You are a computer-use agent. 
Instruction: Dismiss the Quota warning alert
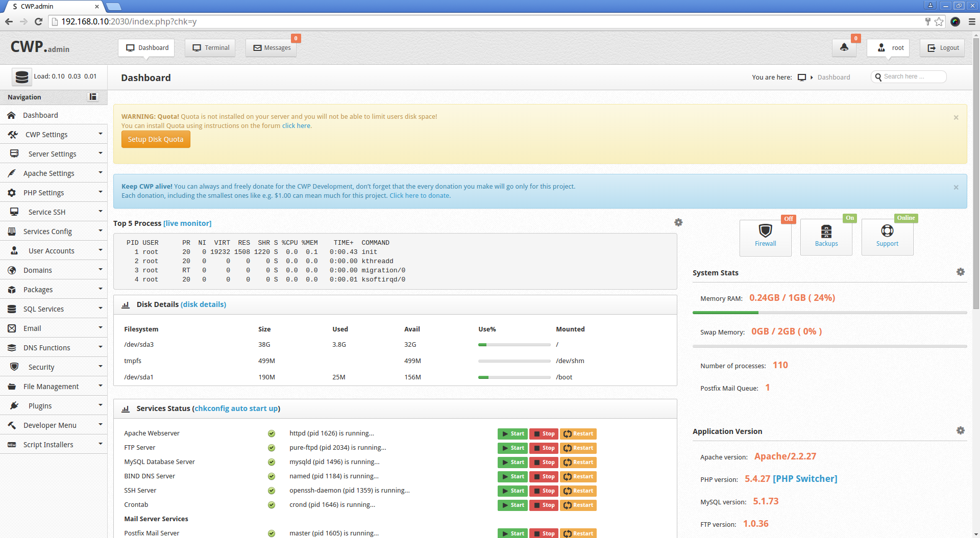[956, 118]
